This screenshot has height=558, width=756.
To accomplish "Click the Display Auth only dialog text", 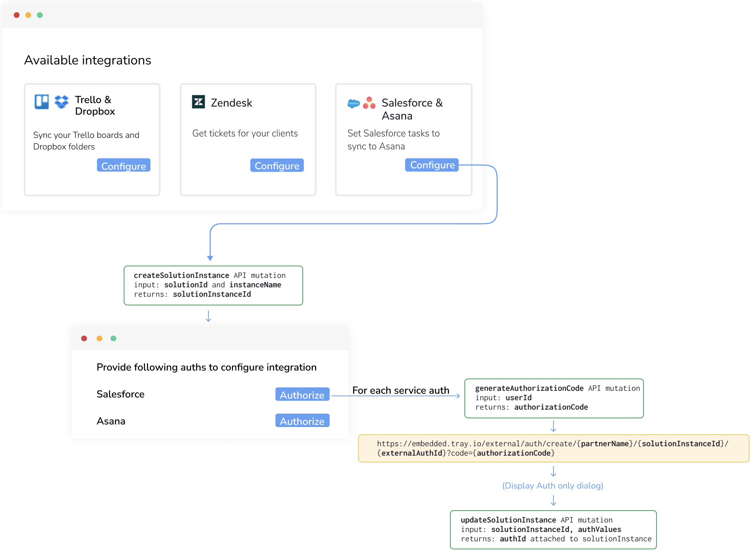I will click(x=552, y=486).
